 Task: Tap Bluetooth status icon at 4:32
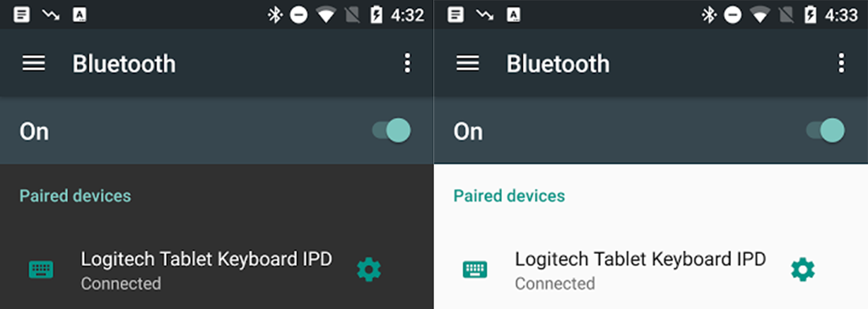[x=275, y=15]
